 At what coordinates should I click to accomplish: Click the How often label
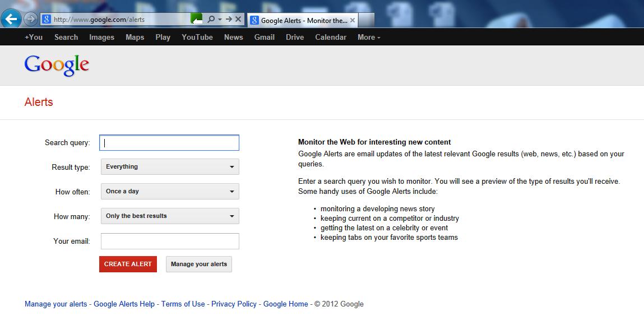point(73,192)
